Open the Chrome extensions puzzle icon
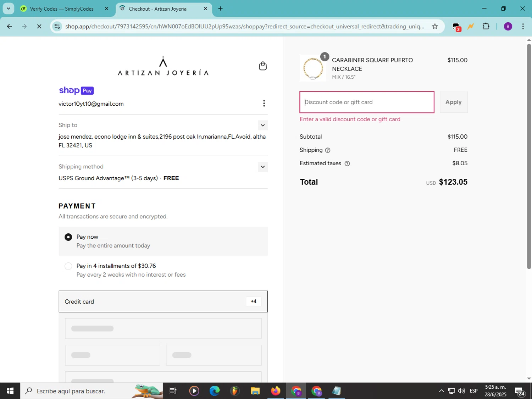 486,26
